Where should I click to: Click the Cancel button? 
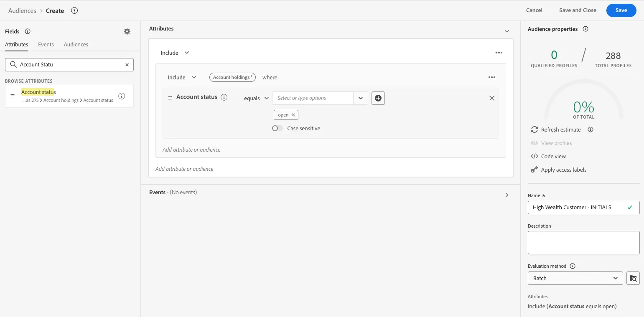click(534, 10)
